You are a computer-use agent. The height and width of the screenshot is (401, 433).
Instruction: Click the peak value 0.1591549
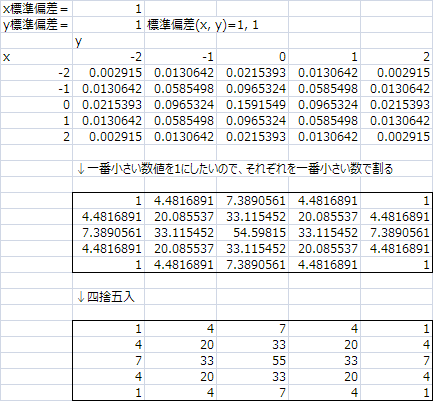coord(252,105)
